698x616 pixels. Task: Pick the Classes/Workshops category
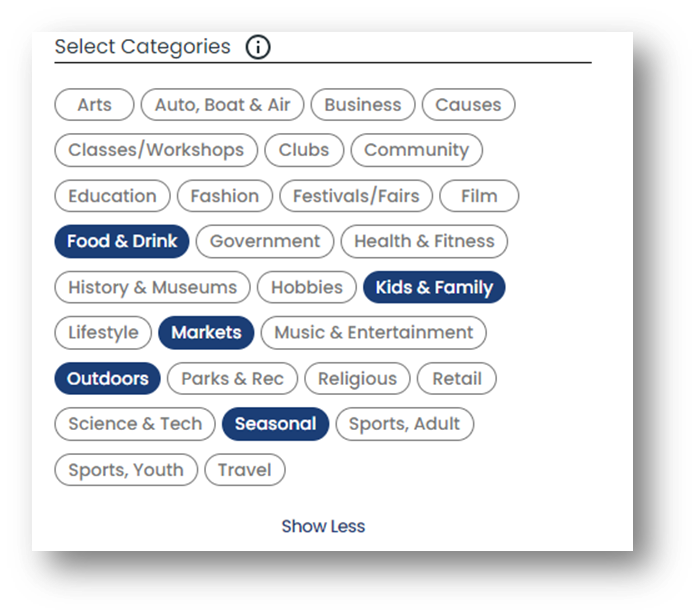point(156,150)
